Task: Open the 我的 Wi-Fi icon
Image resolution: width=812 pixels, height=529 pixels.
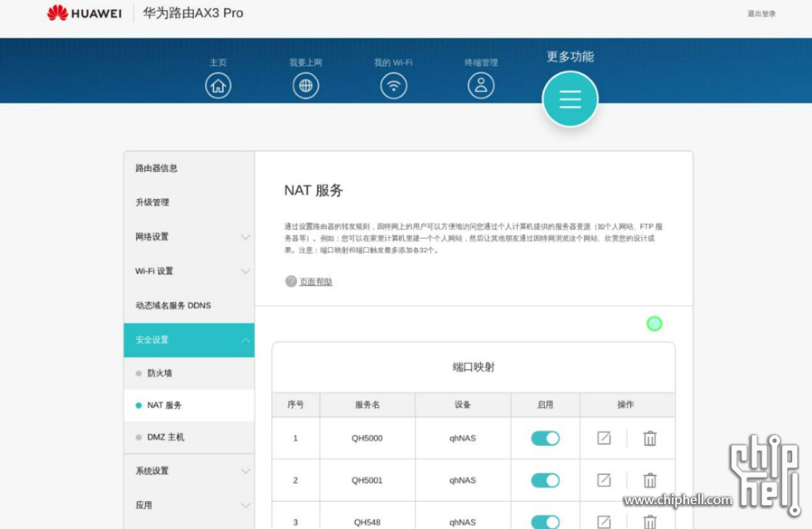Action: (x=394, y=85)
